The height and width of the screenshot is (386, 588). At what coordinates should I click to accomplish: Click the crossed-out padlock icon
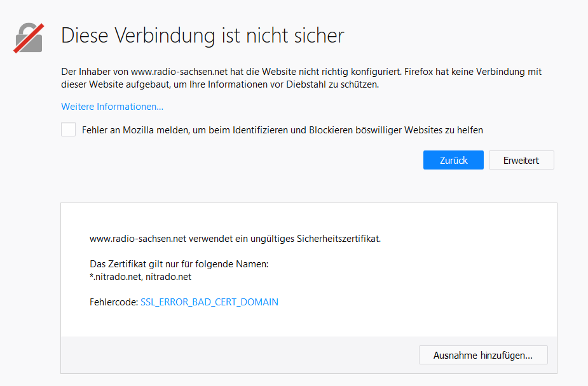(29, 38)
